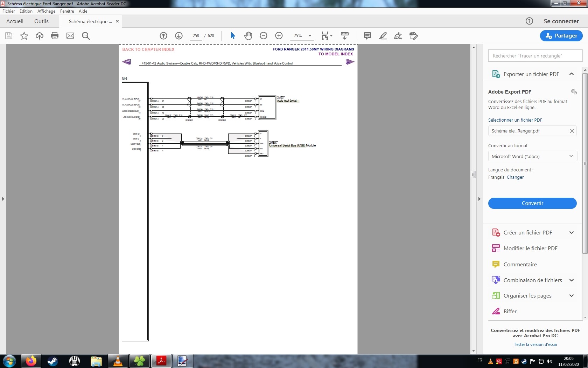The image size is (588, 368).
Task: Open the help question mark
Action: click(529, 21)
